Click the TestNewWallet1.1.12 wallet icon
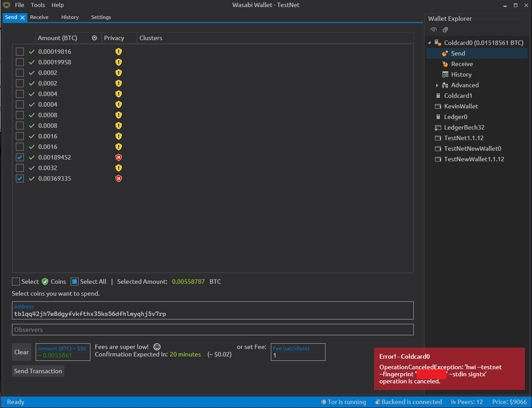532x408 pixels. click(x=438, y=159)
